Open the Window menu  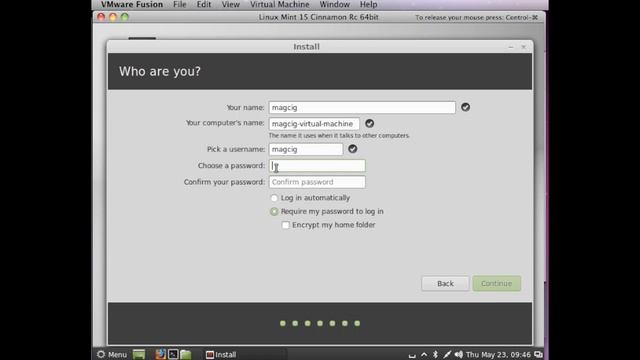coord(334,4)
